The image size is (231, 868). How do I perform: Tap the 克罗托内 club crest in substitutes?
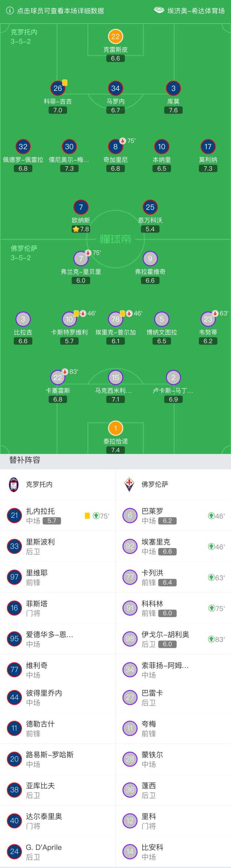(14, 484)
